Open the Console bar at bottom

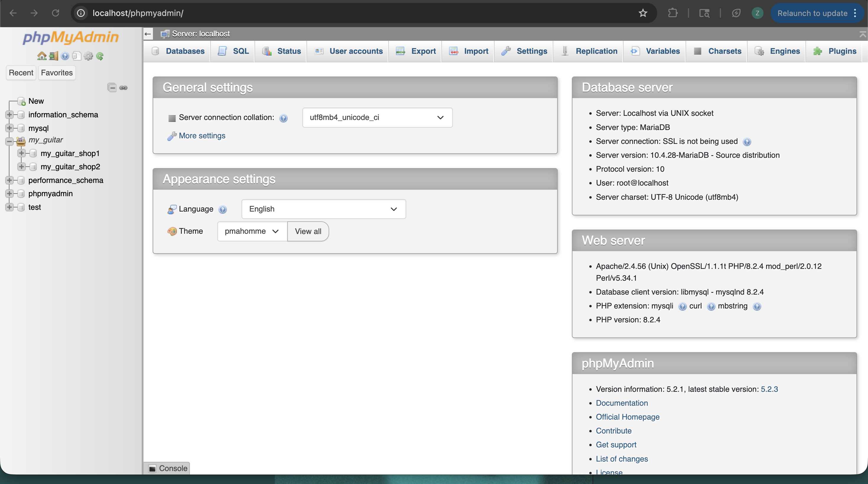click(x=167, y=468)
